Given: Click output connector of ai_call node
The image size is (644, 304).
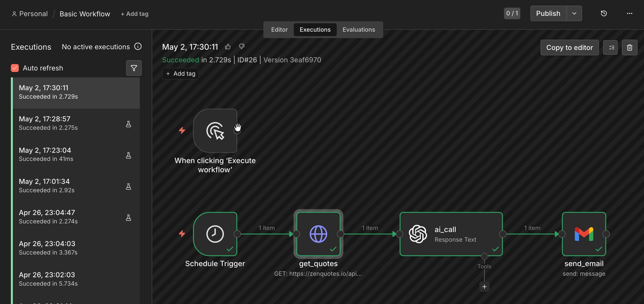Looking at the screenshot, I should coord(503,234).
